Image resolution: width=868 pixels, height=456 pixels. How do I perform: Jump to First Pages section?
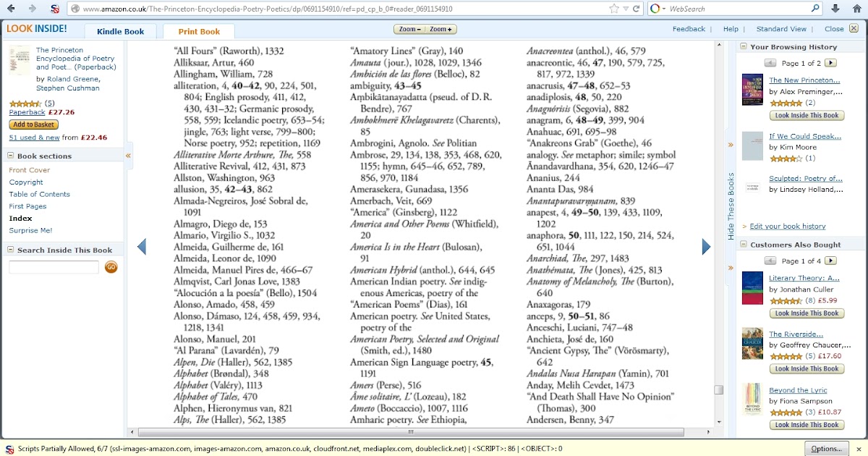[x=27, y=206]
